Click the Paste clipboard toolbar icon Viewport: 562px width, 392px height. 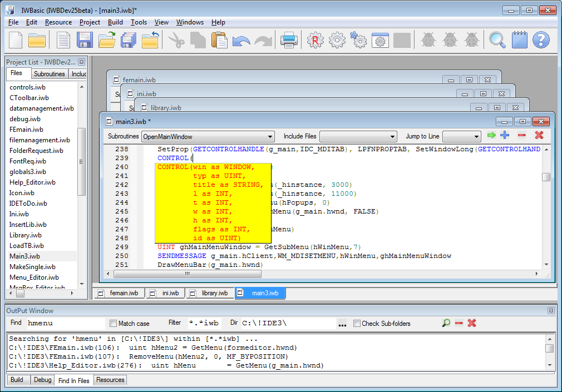[x=219, y=40]
